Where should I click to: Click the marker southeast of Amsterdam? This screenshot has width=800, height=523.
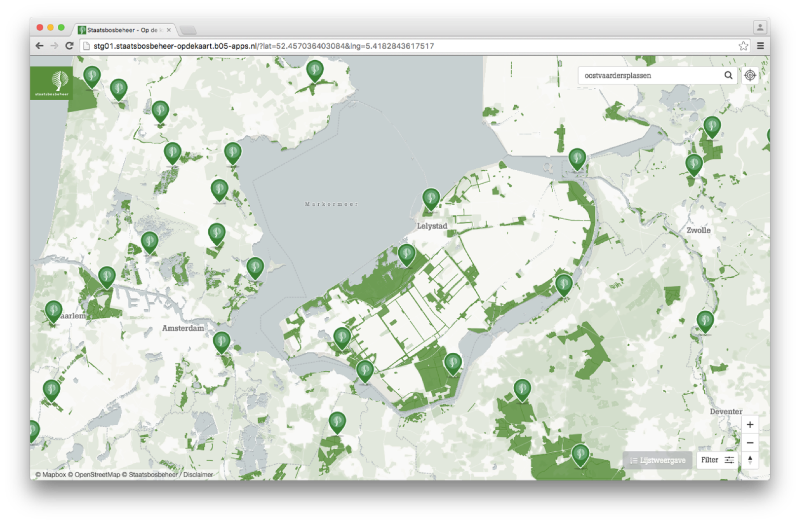pos(222,342)
